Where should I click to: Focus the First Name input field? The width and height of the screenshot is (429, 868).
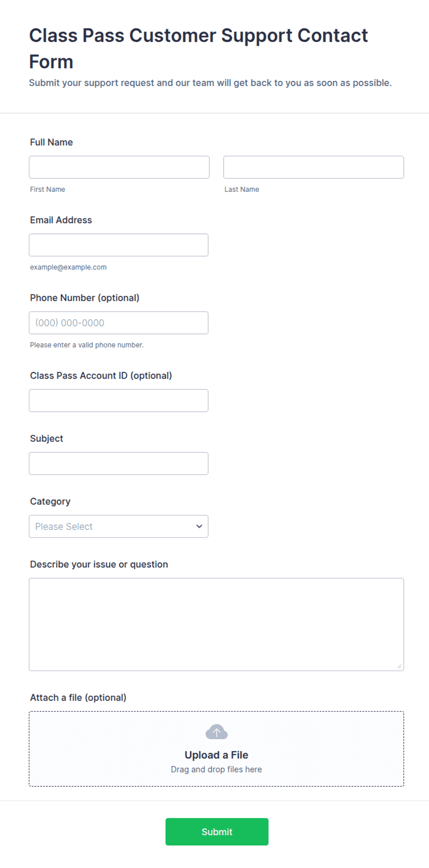[119, 167]
